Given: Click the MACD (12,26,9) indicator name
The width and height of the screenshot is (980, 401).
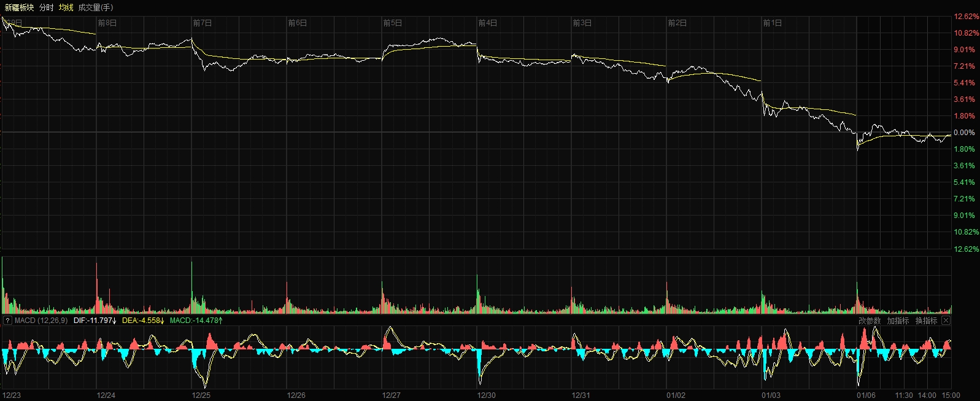Looking at the screenshot, I should (41, 321).
